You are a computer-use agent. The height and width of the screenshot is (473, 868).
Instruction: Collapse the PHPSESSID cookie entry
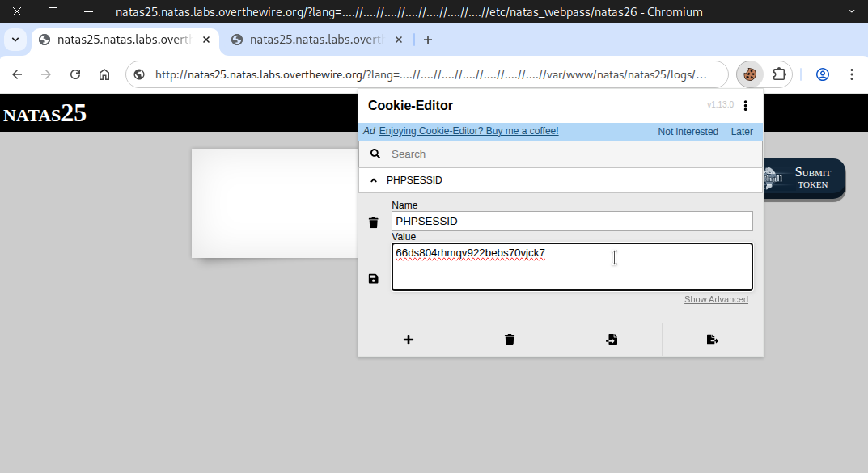373,180
